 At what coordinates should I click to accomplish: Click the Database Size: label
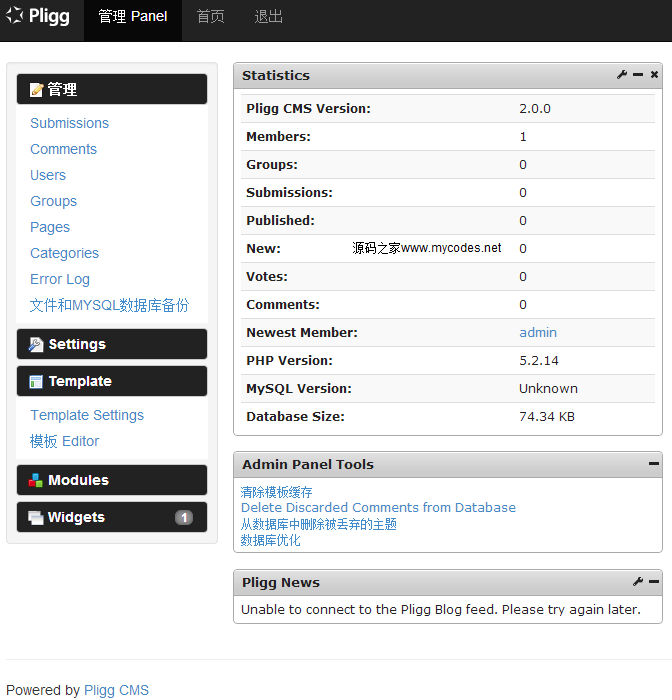pyautogui.click(x=296, y=417)
